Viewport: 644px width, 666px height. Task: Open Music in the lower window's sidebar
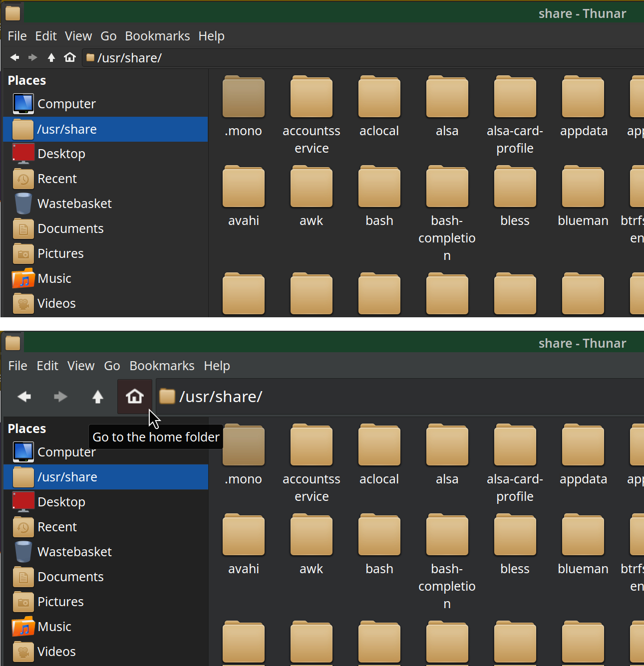click(x=106, y=627)
